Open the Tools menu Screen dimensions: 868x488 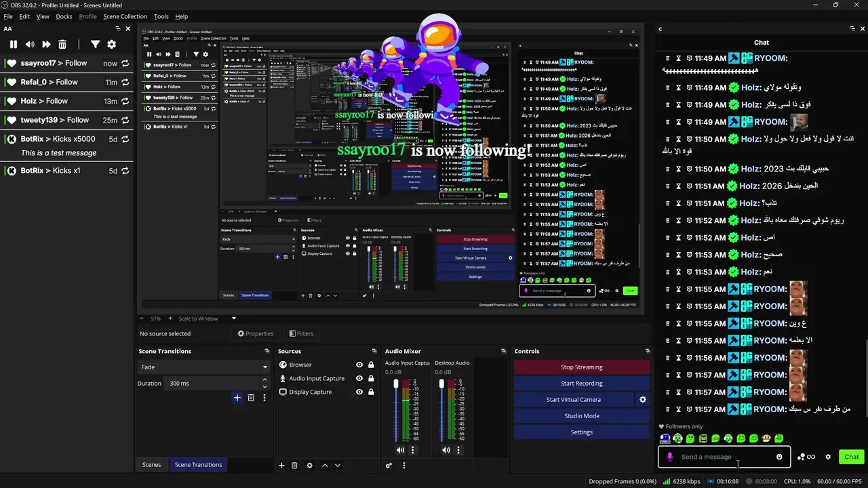pos(161,16)
